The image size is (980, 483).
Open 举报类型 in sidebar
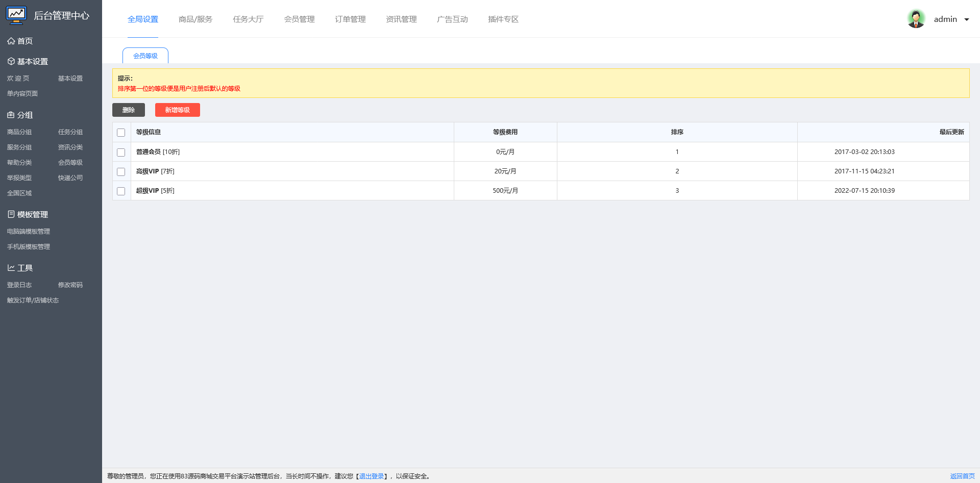19,178
